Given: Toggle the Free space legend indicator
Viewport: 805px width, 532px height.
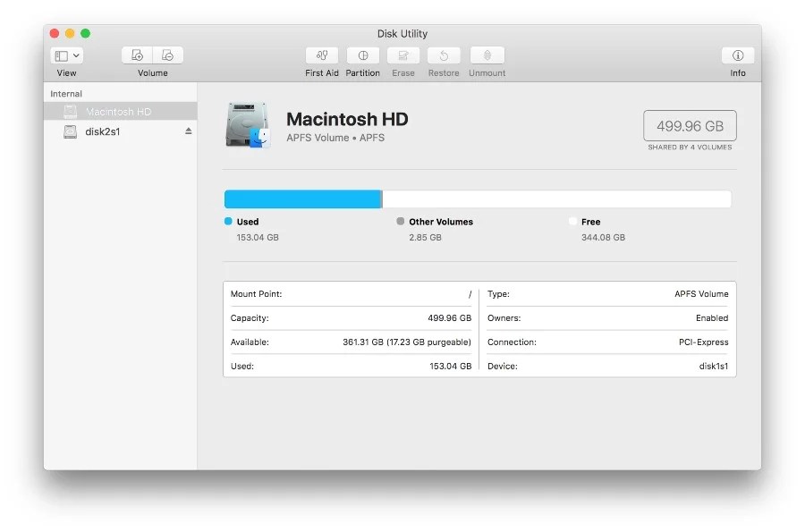Looking at the screenshot, I should [575, 221].
